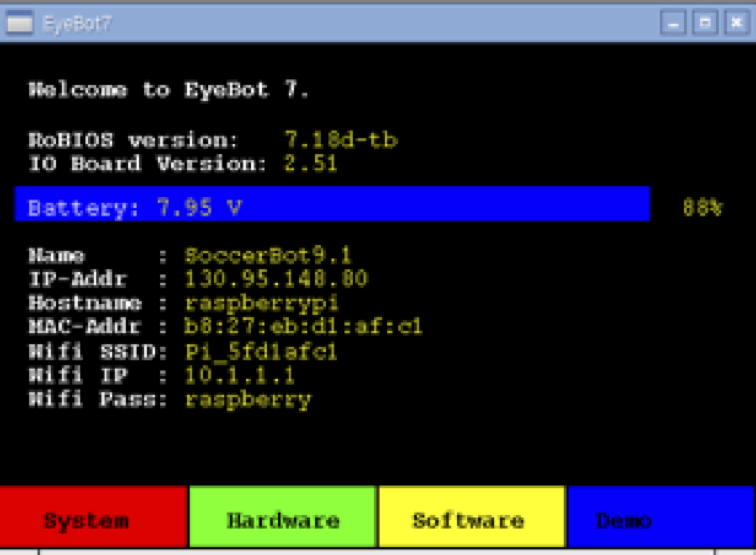Select the SoccerBot9.1 name value
Viewport: 756px width, 555px height.
pyautogui.click(x=268, y=256)
